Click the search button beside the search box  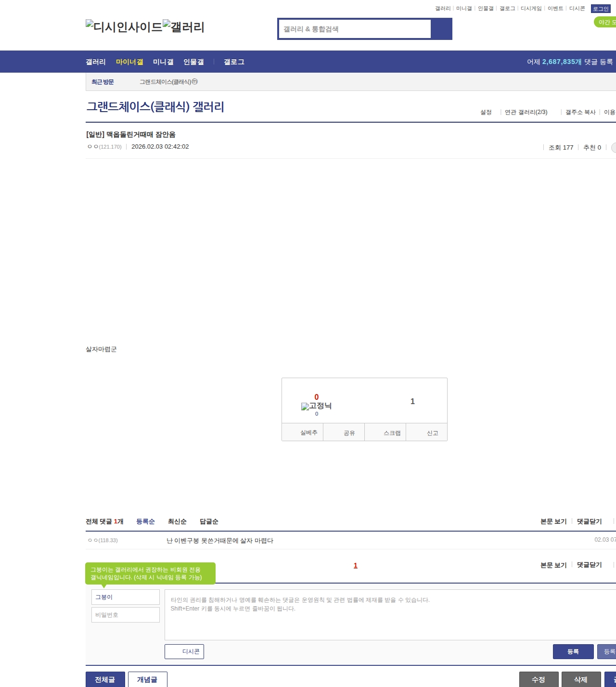point(441,29)
